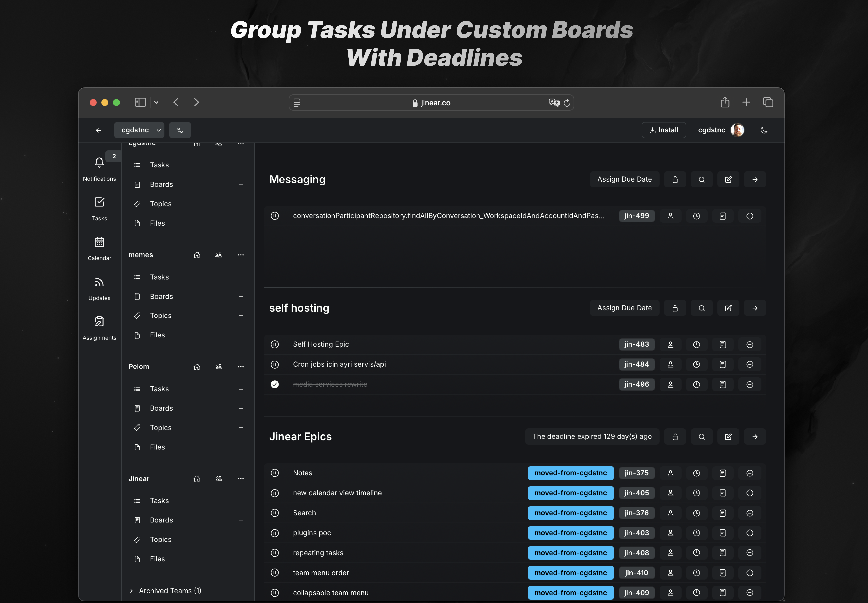The image size is (868, 603).
Task: Toggle dark mode moon icon
Action: pos(764,130)
